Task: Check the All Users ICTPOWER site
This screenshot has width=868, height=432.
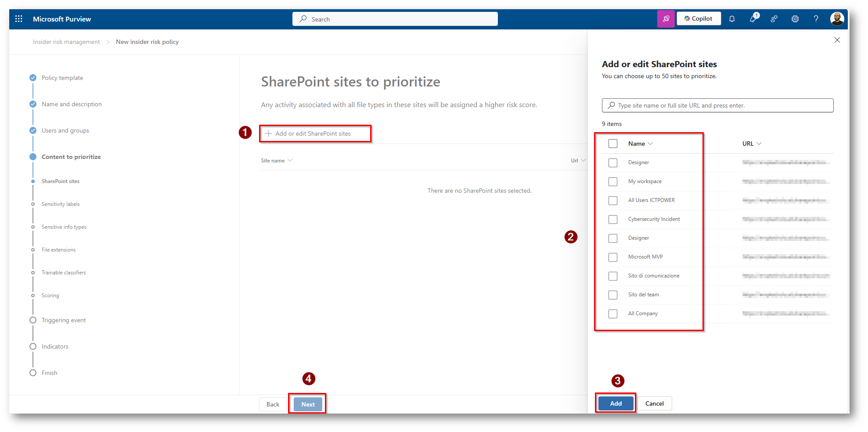Action: [613, 200]
